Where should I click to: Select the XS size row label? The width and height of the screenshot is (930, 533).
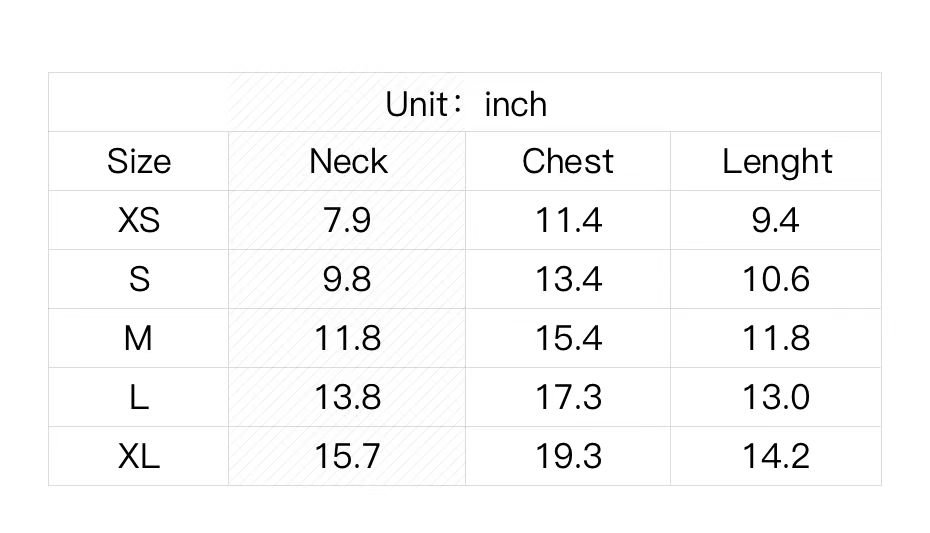coord(139,220)
